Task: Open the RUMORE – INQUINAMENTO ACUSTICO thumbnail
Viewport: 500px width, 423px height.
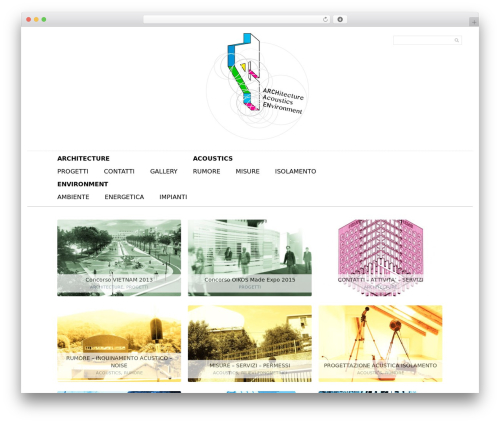Action: (x=119, y=344)
